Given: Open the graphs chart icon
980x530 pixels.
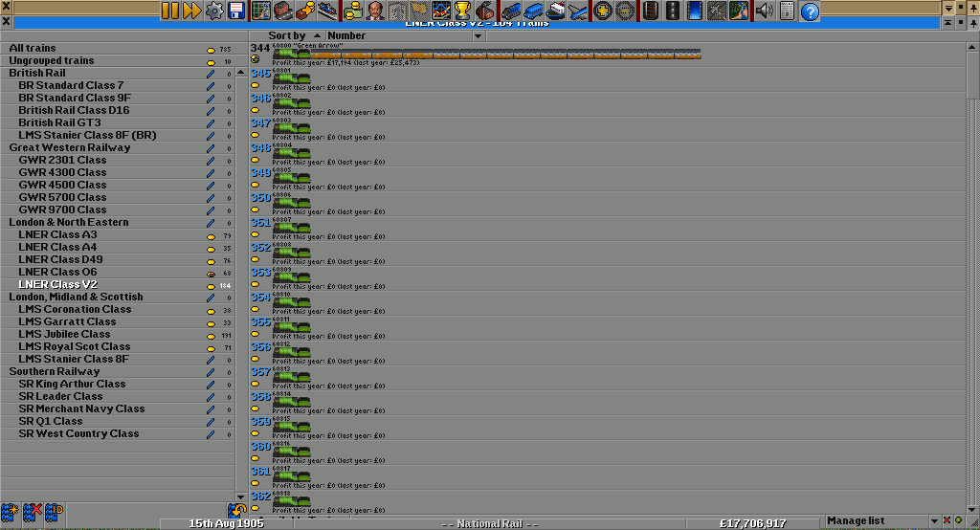Looking at the screenshot, I should 441,11.
